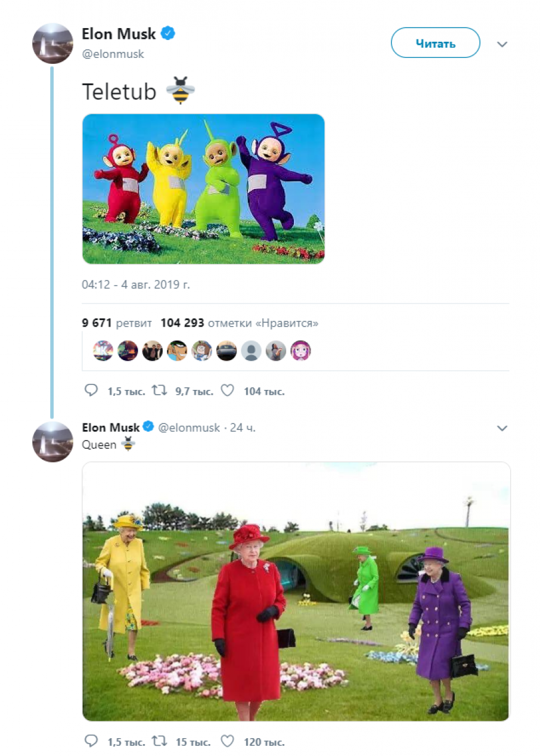
Task: Reply to the Queen tweet
Action: pos(91,741)
